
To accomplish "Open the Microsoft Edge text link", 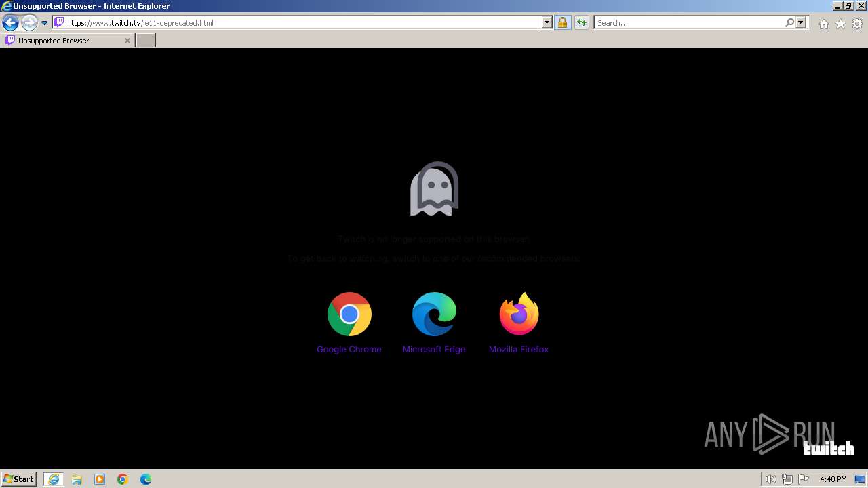I will coord(434,349).
